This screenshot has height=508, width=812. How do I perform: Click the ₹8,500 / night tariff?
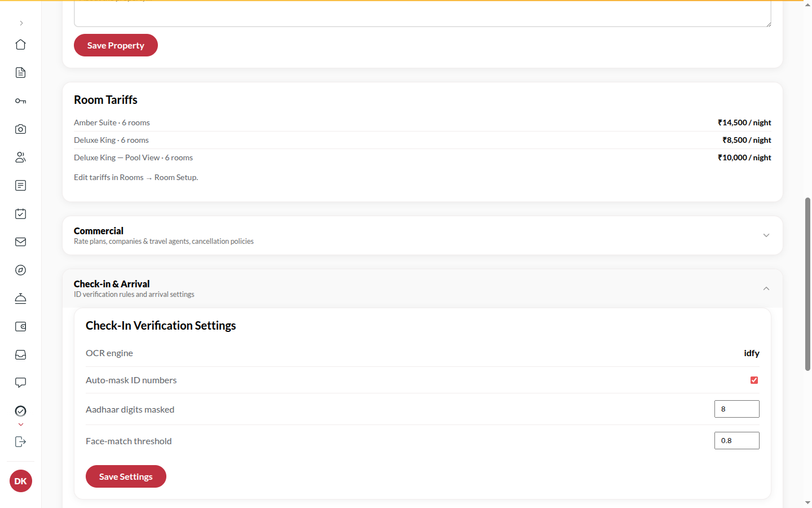tap(747, 140)
